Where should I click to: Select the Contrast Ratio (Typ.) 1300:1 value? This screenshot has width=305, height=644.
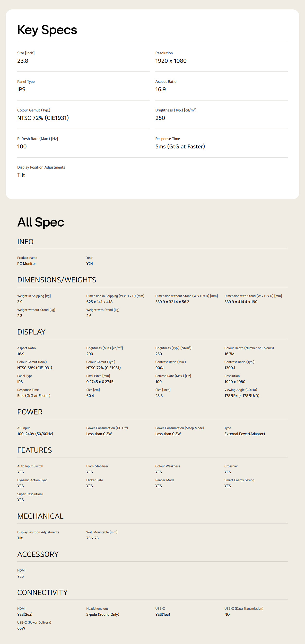[230, 368]
